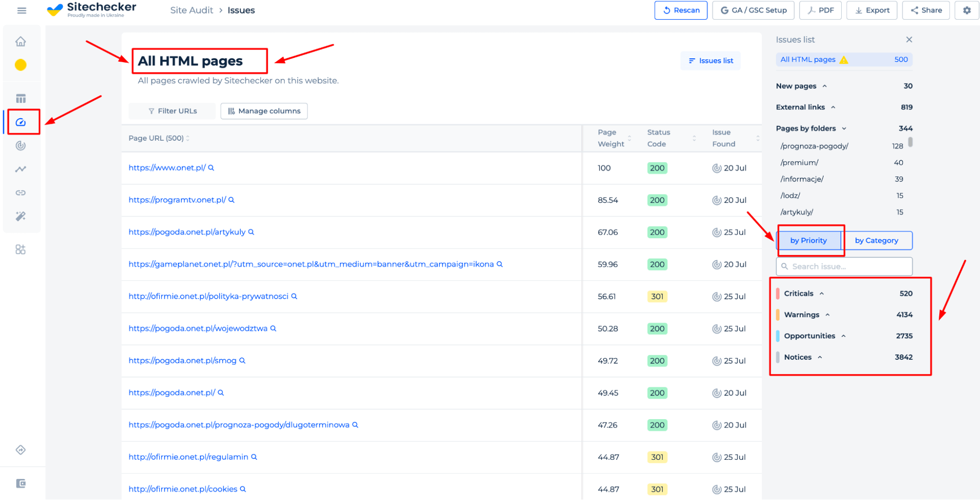
Task: Collapse the New pages section
Action: (825, 86)
